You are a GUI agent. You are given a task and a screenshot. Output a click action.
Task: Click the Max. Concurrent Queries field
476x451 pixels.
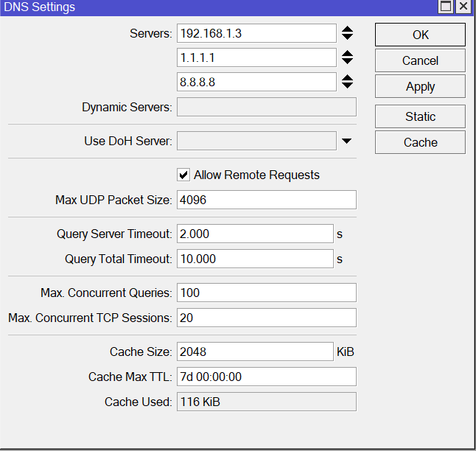coord(266,293)
